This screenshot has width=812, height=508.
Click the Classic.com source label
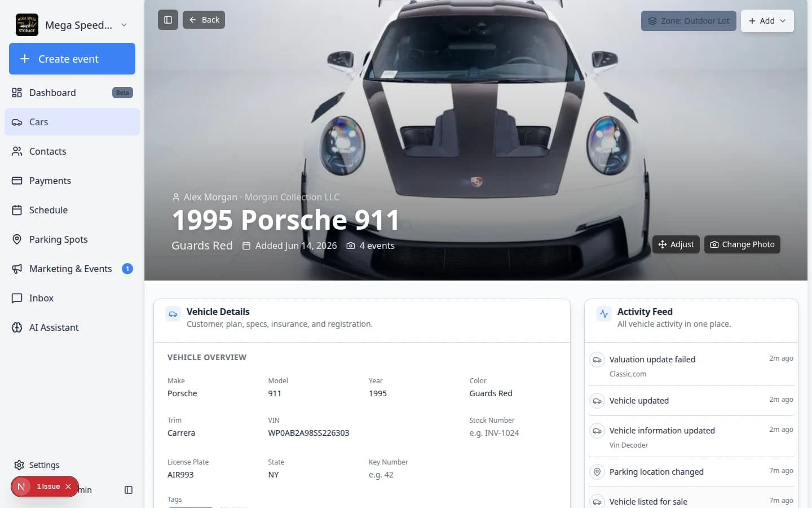pos(628,374)
